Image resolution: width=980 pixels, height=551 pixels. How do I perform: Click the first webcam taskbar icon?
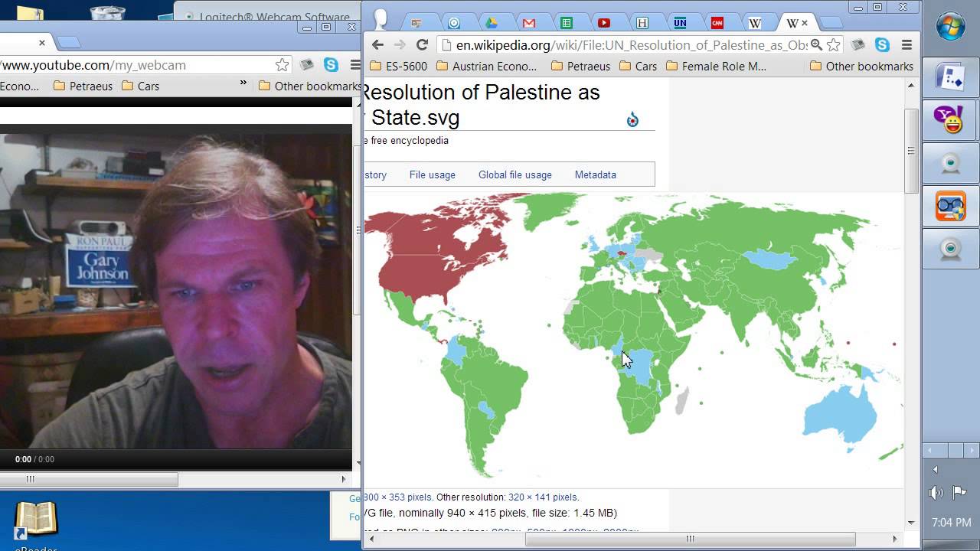click(950, 163)
